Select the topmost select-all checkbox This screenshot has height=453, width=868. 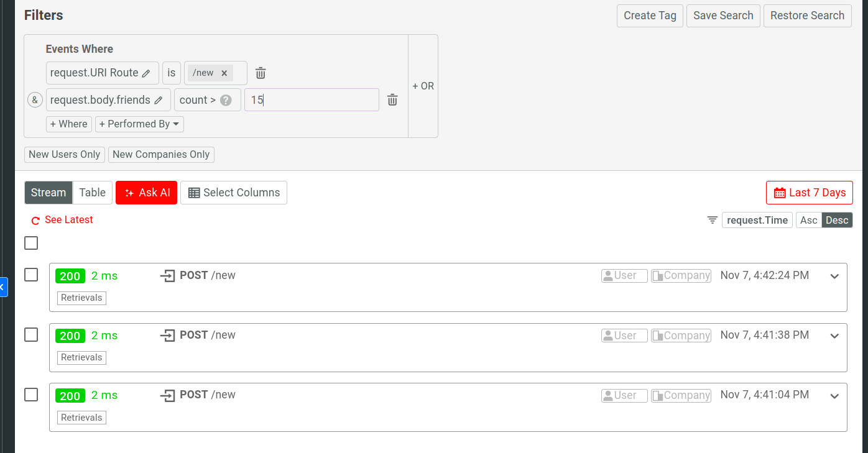pyautogui.click(x=31, y=243)
